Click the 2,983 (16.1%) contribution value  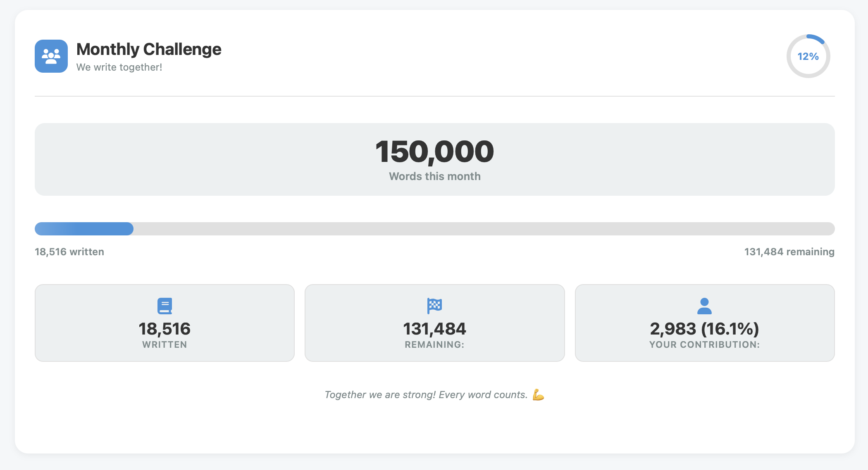pos(704,329)
